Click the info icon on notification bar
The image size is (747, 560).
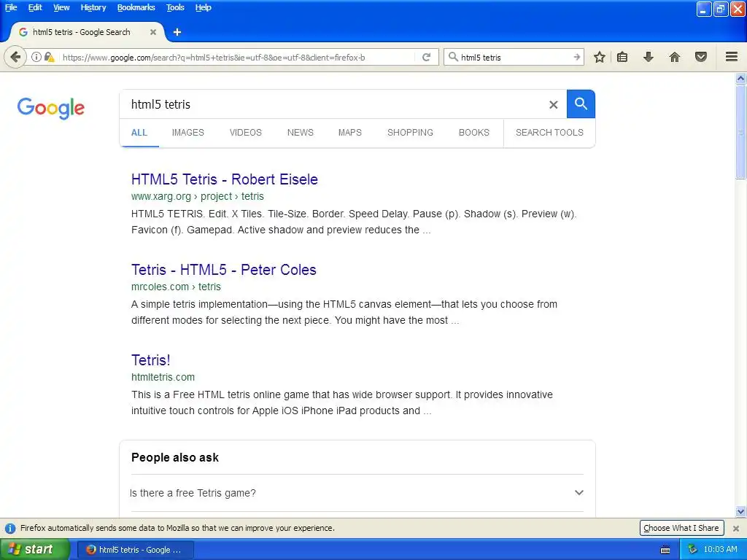[10, 528]
